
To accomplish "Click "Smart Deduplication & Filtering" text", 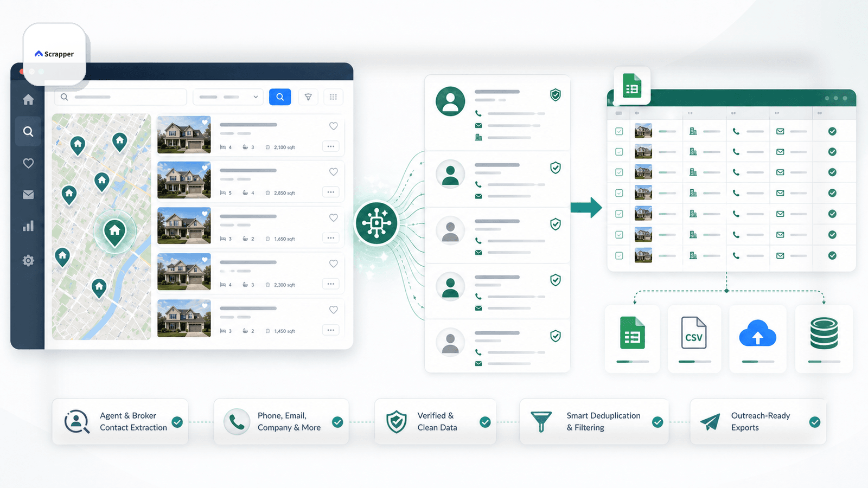I will [603, 421].
